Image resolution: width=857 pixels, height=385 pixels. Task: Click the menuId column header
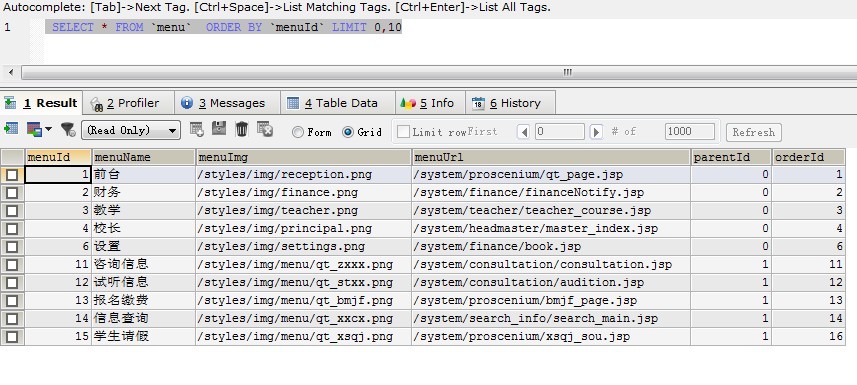coord(58,157)
